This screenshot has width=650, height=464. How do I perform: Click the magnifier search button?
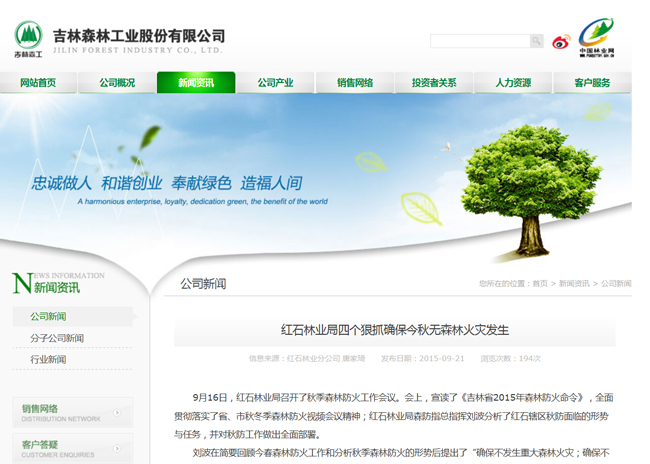[537, 41]
